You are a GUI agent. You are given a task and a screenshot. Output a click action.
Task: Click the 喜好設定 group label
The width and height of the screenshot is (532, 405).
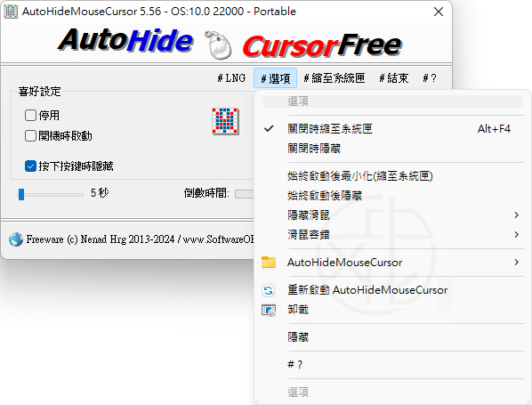40,92
